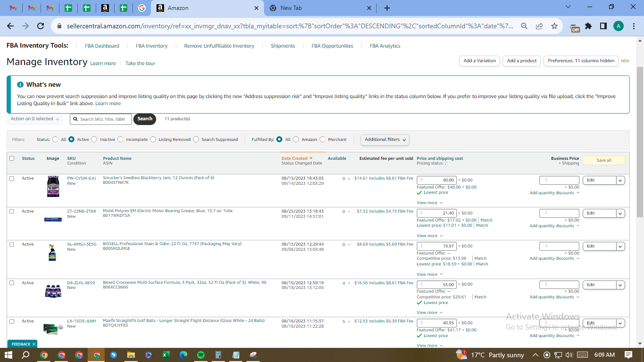Select the Listing Removed status radio
This screenshot has height=362, width=644.
[153, 140]
